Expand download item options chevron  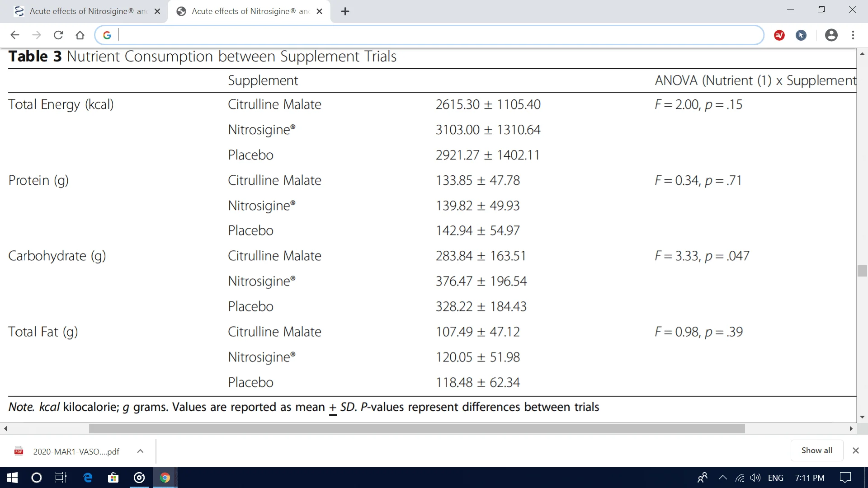coord(140,451)
